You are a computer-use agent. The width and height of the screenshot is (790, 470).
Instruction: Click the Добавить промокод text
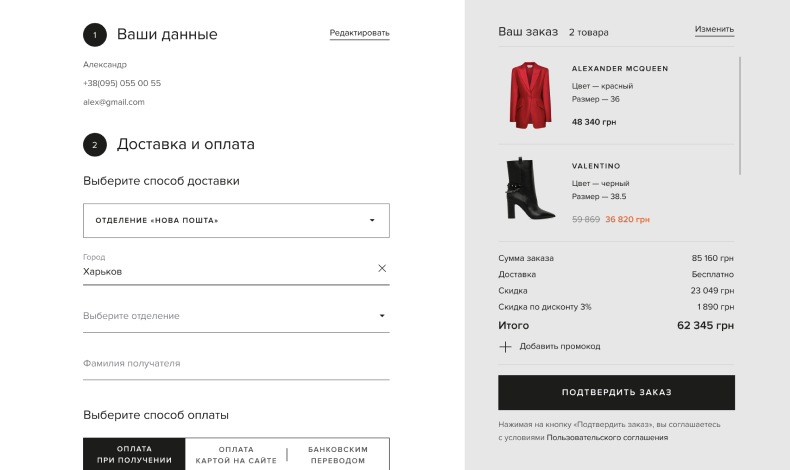click(560, 347)
